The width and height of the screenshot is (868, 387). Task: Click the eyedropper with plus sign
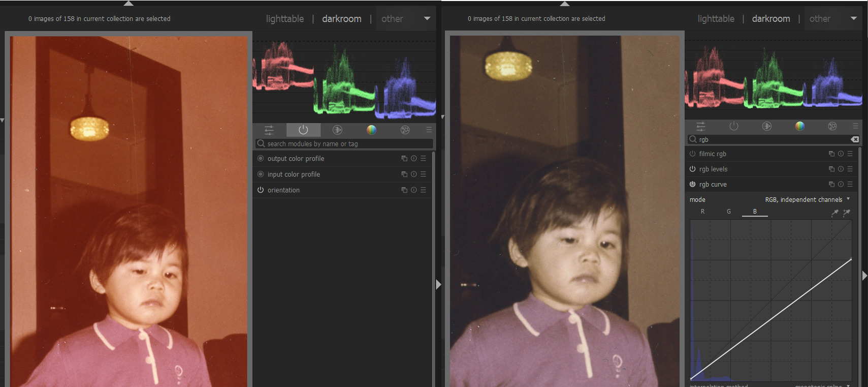(x=846, y=213)
